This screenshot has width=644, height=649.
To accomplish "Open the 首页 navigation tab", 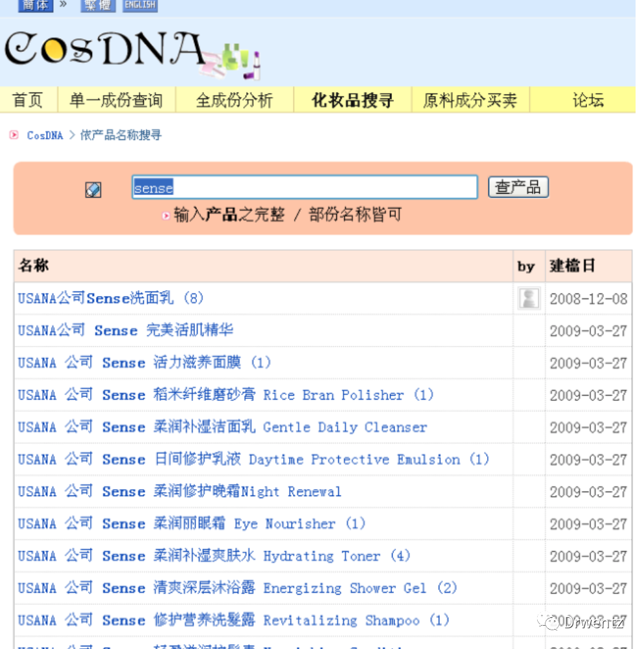I will click(x=29, y=100).
